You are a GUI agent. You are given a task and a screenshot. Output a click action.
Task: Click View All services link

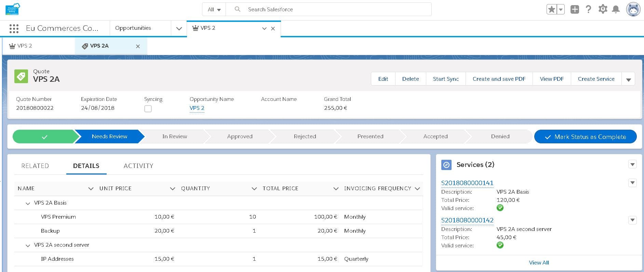[539, 263]
